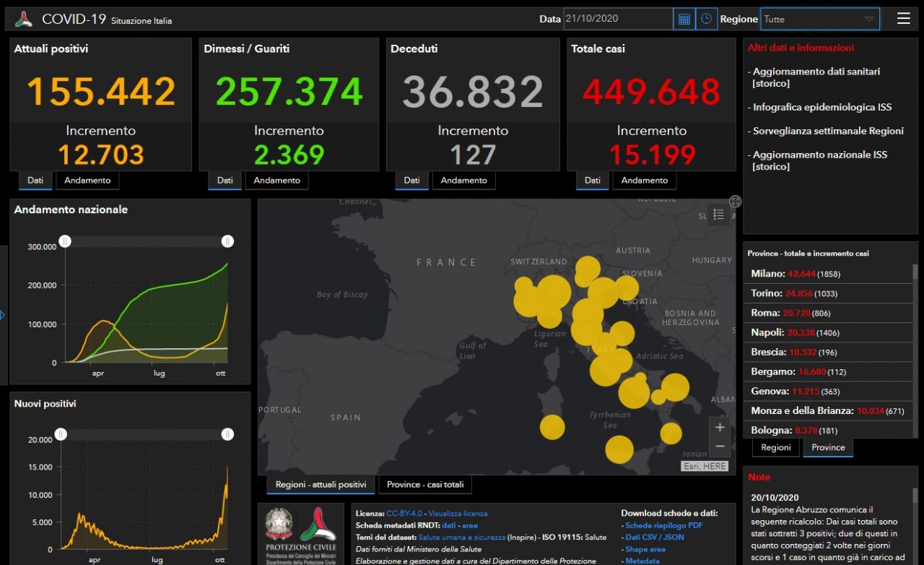
Task: Select the Regioni tab in the province list
Action: click(776, 447)
